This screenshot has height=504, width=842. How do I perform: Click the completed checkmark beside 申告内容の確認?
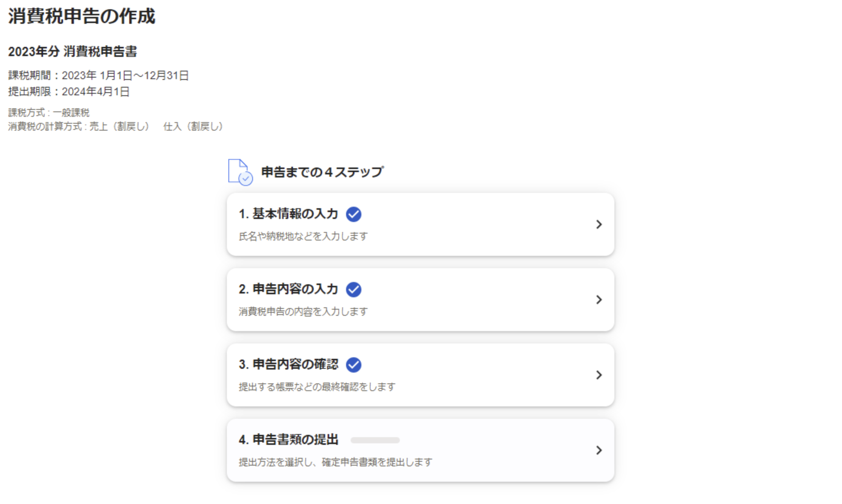353,365
